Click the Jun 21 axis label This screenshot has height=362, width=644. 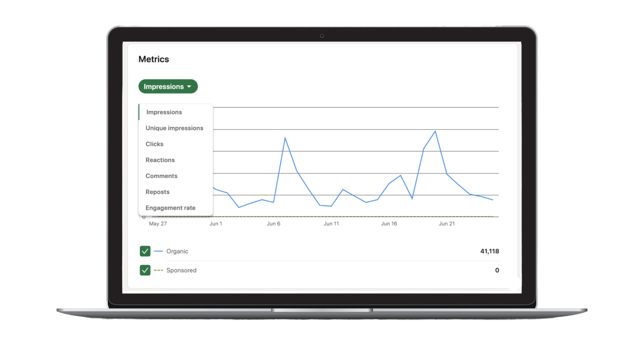click(447, 224)
